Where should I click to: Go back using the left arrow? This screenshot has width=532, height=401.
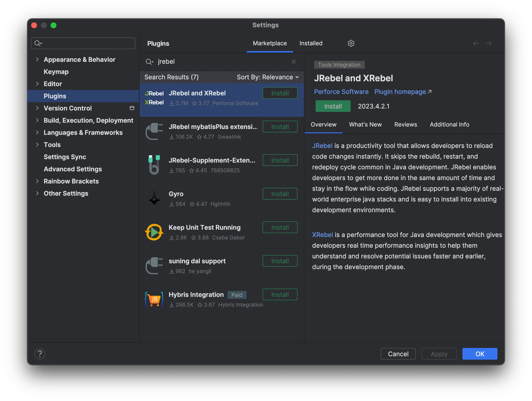coord(476,43)
